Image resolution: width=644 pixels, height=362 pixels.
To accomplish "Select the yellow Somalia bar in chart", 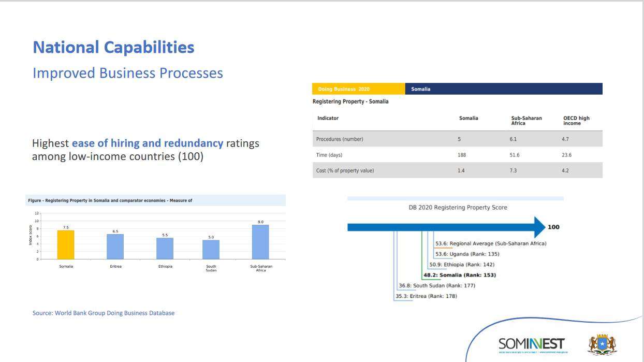I will click(66, 244).
